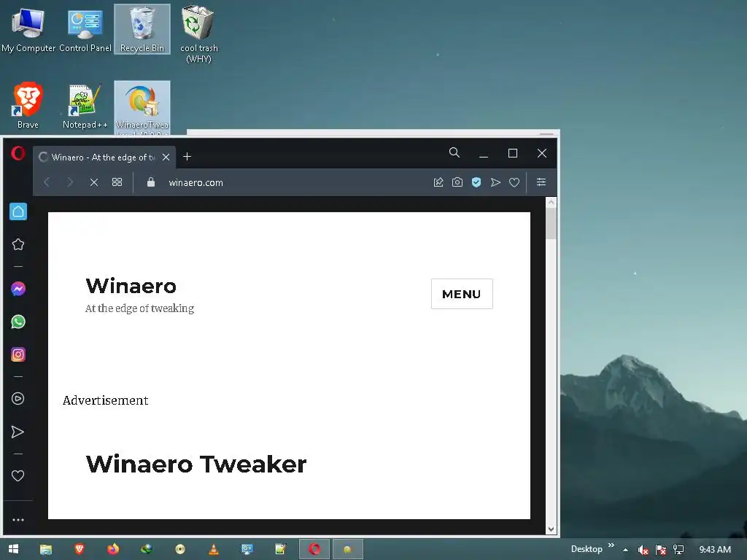Open the Winaero site title link
The image size is (747, 560).
coord(131,286)
